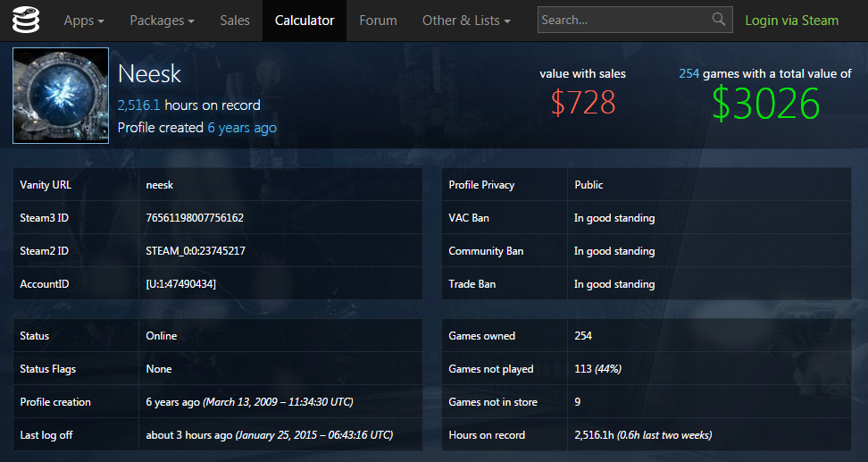Click the vanity URL value 'neesk'
Screen dimensions: 868x462
[160, 185]
